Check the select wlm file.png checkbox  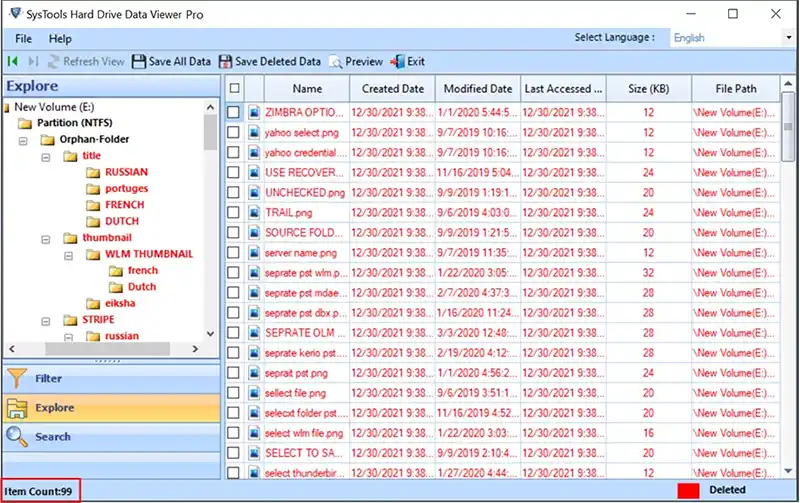[x=233, y=433]
